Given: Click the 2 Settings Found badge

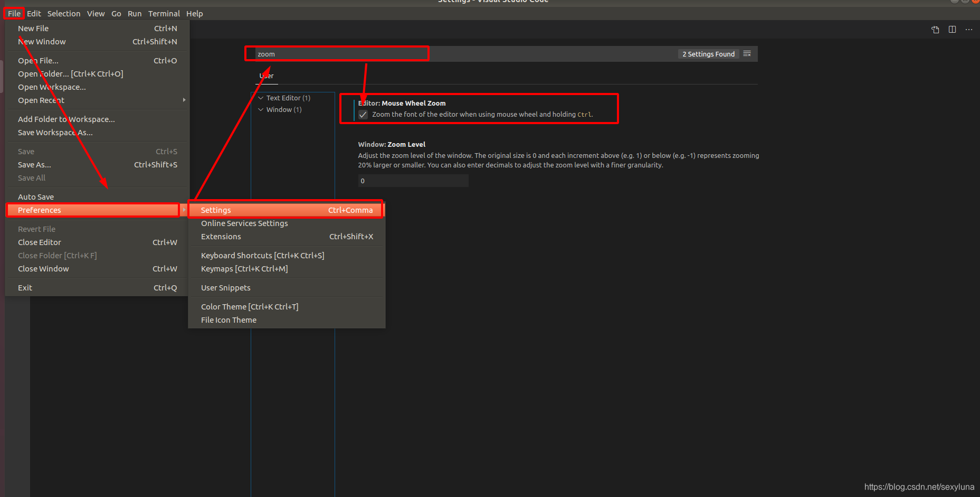Looking at the screenshot, I should [x=708, y=54].
